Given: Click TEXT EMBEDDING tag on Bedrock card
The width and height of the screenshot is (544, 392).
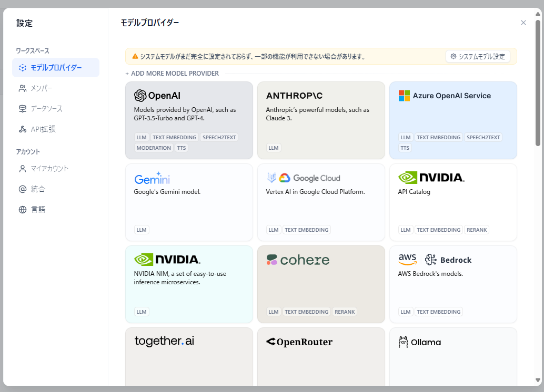Looking at the screenshot, I should pyautogui.click(x=439, y=312).
